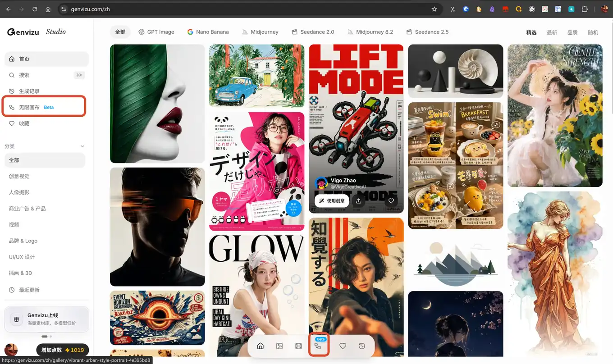Sort gallery by 最新
The width and height of the screenshot is (613, 364).
click(552, 32)
